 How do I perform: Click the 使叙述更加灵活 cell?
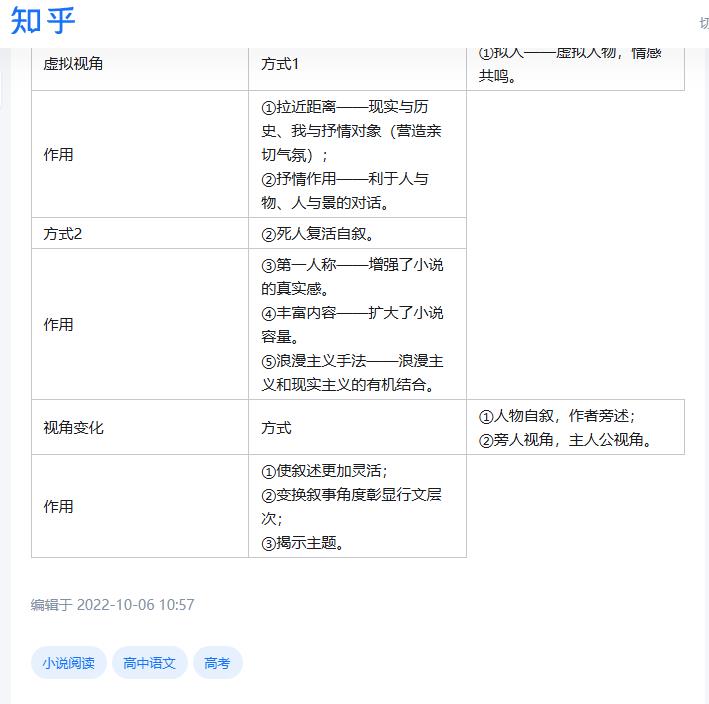tap(357, 506)
